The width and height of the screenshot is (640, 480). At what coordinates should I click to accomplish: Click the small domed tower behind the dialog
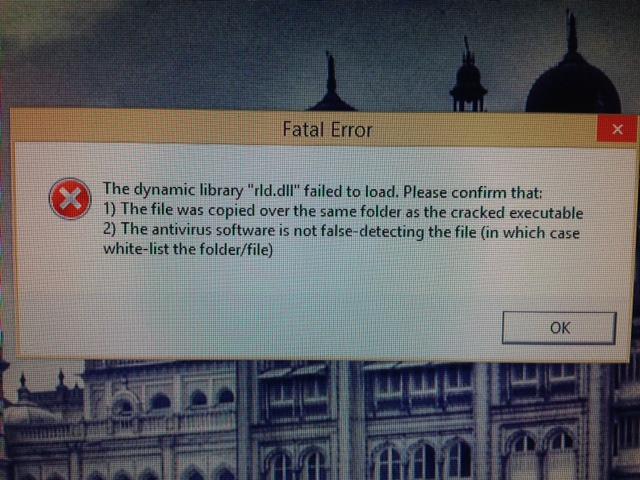pyautogui.click(x=468, y=82)
